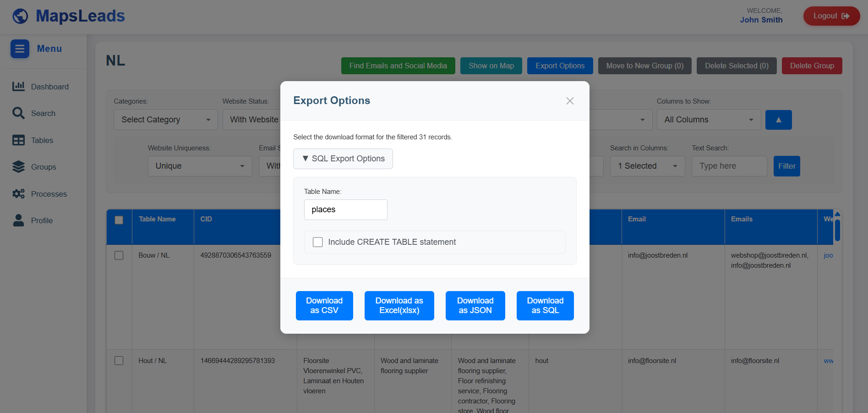Viewport: 868px width, 413px height.
Task: Click the Profile user icon
Action: (x=18, y=220)
